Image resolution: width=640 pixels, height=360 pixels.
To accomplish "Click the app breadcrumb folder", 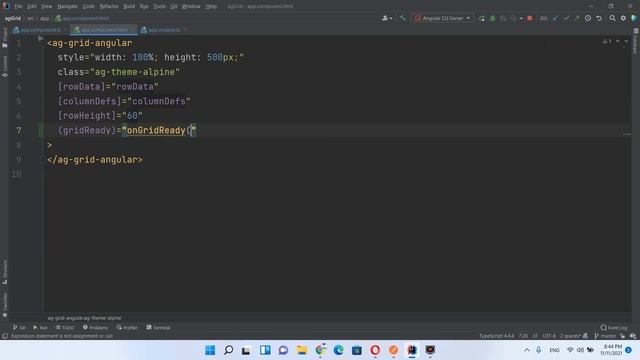I will click(44, 18).
